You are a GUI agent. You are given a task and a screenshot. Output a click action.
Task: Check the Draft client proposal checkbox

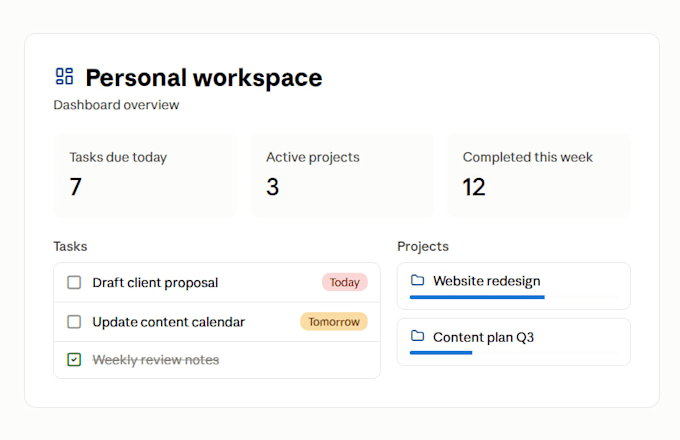74,282
